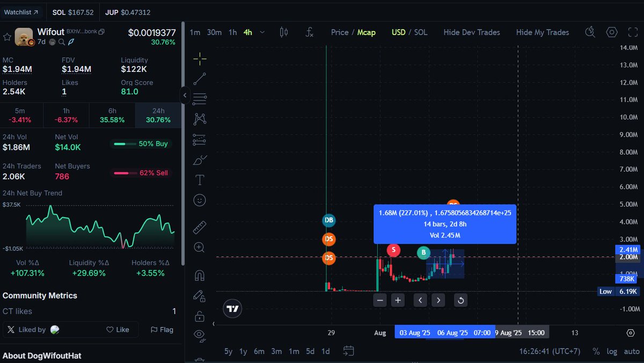Select the 24h stats tab
This screenshot has height=363, width=644.
158,115
